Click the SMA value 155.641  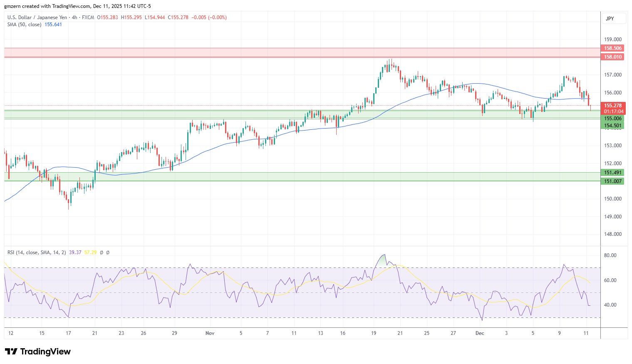click(53, 25)
